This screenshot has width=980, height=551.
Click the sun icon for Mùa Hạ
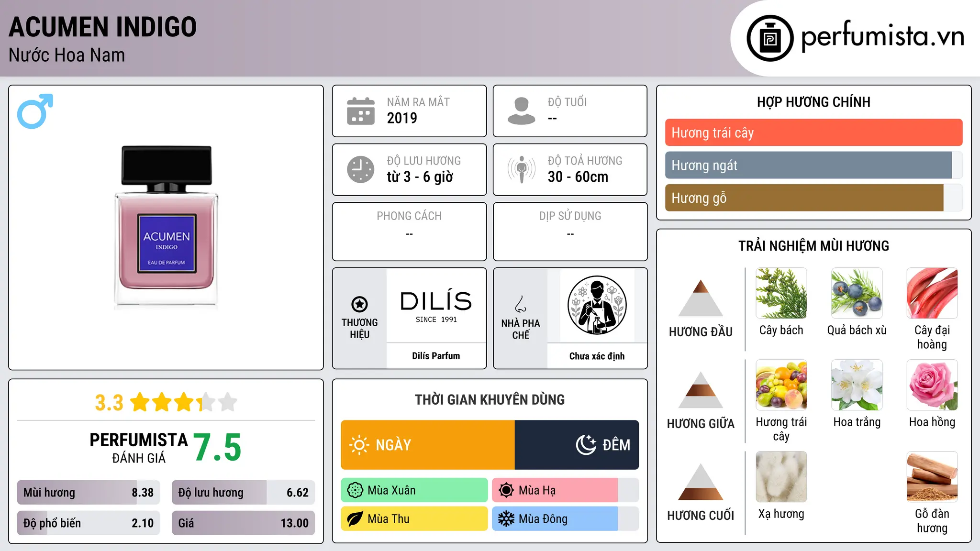(506, 490)
